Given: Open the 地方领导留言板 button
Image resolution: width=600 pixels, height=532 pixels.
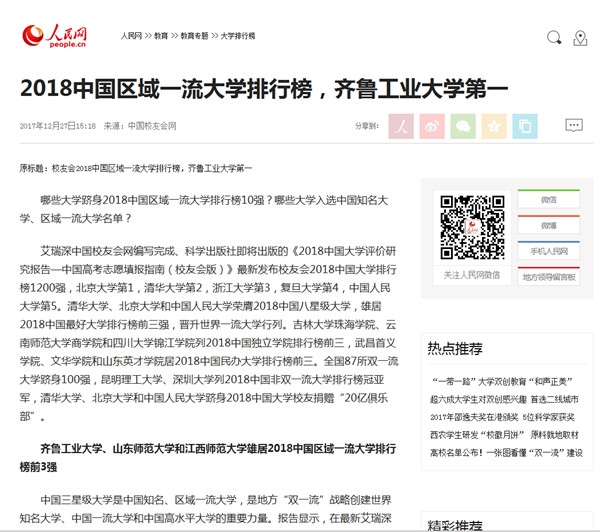Looking at the screenshot, I should click(x=549, y=276).
